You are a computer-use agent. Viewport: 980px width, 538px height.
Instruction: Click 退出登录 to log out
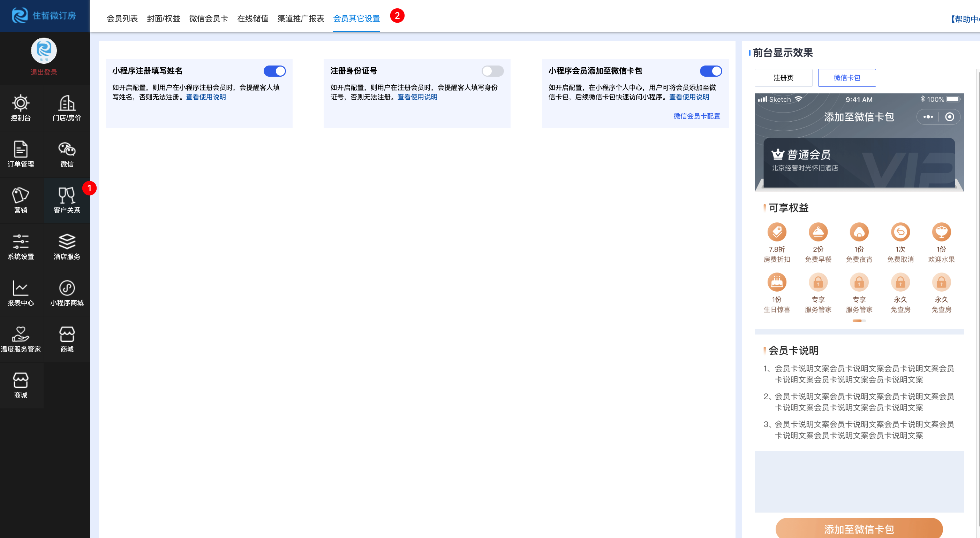[44, 72]
